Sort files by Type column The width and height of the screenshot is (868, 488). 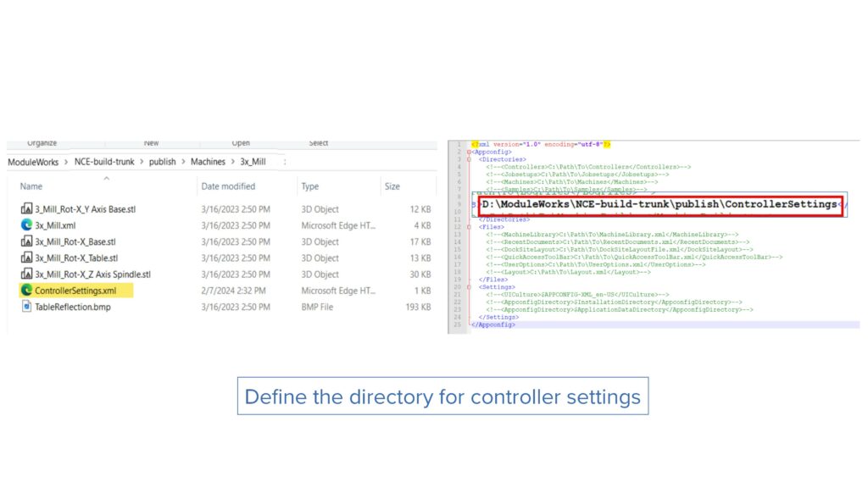point(310,186)
